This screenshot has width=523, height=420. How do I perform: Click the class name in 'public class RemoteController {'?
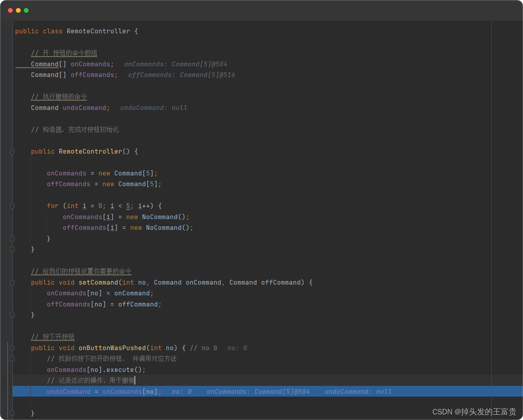(98, 31)
